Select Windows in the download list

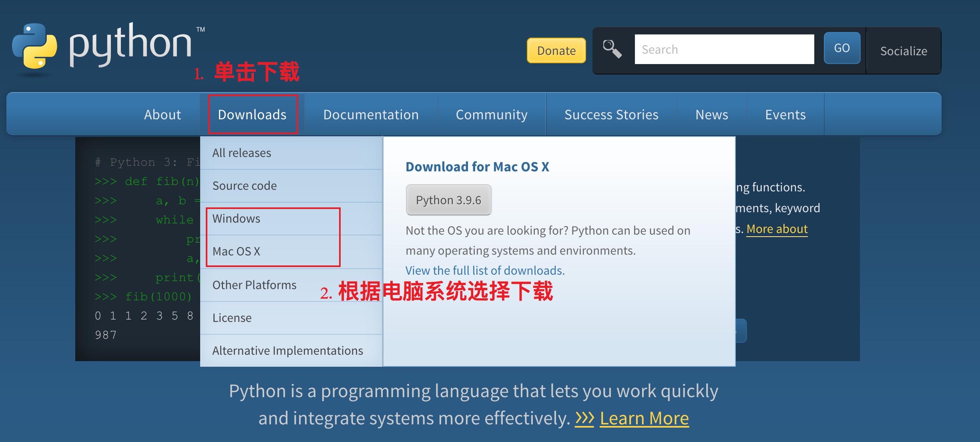pos(236,219)
